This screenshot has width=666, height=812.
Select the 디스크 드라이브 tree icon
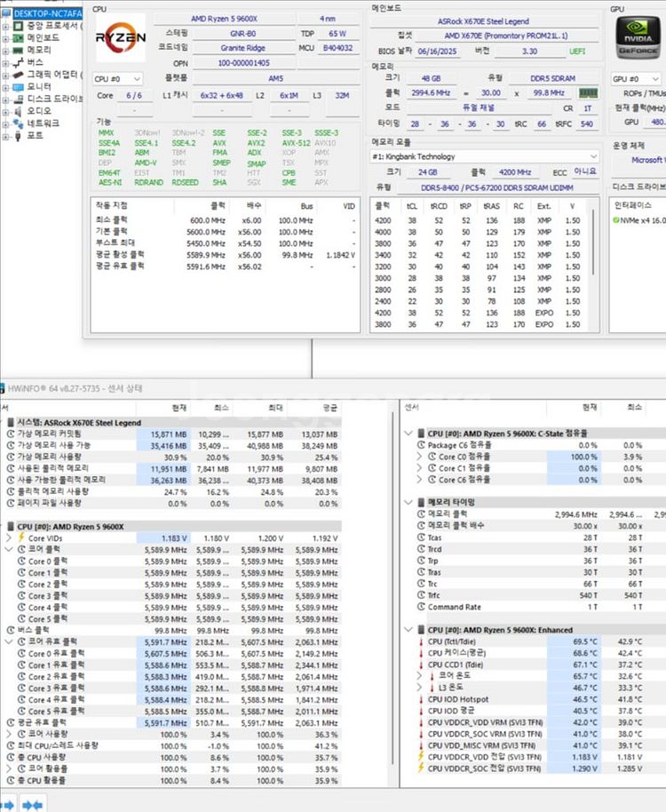tap(19, 99)
